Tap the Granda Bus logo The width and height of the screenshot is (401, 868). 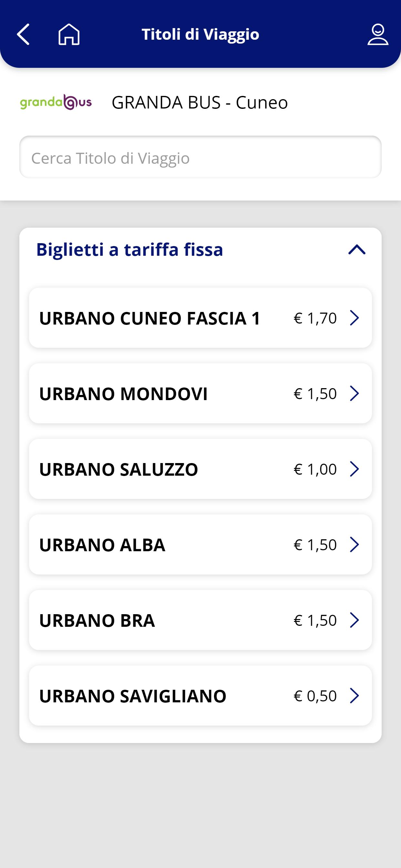tap(56, 102)
